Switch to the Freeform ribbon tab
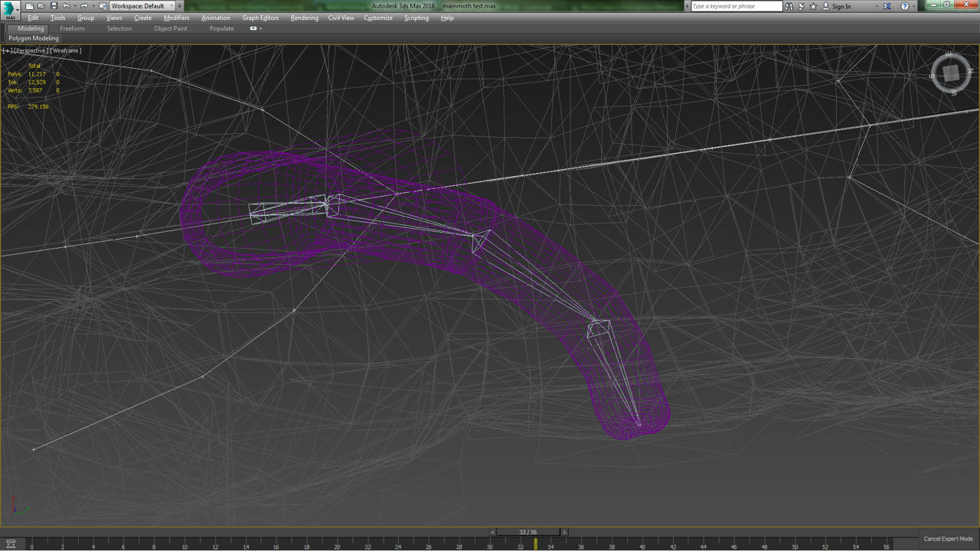 [x=73, y=28]
